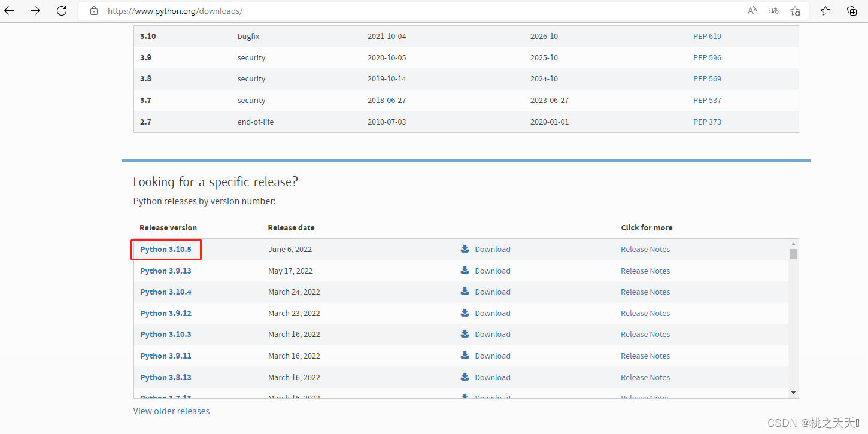
Task: Open Release Notes for Python 3.9.13
Action: [645, 271]
